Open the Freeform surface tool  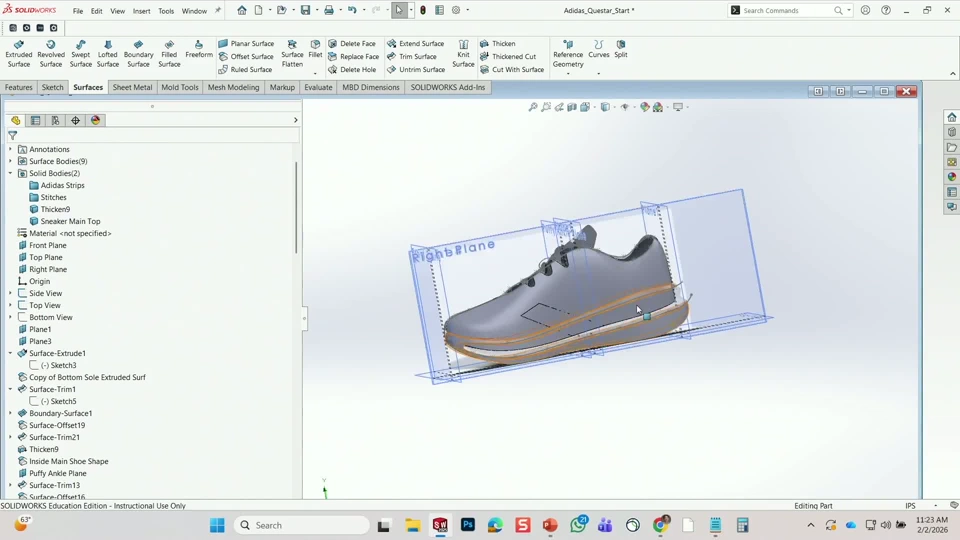tap(199, 49)
